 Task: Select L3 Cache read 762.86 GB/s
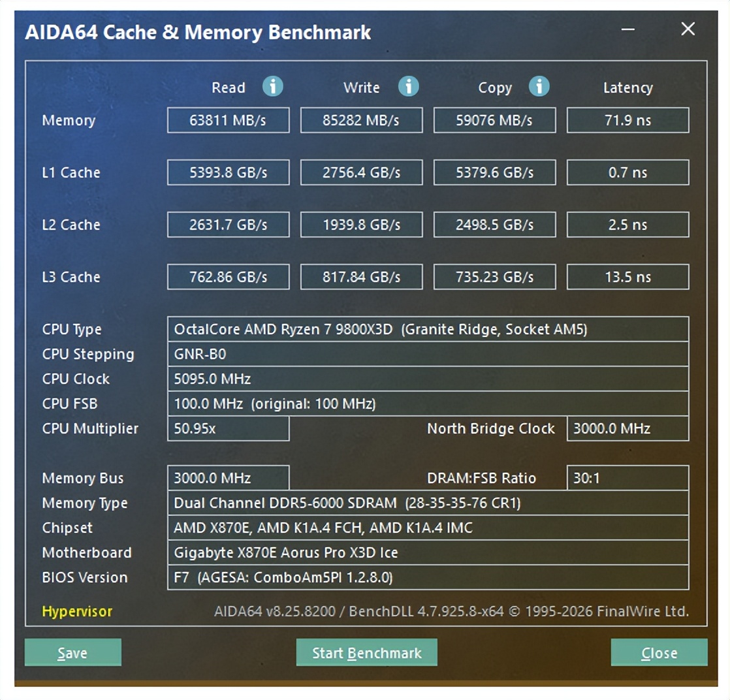coord(228,277)
